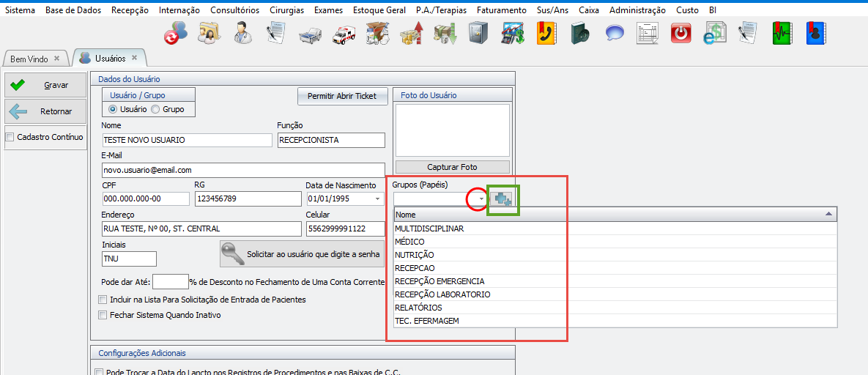Expand the Grupos (Papéis) dropdown arrow

(481, 199)
